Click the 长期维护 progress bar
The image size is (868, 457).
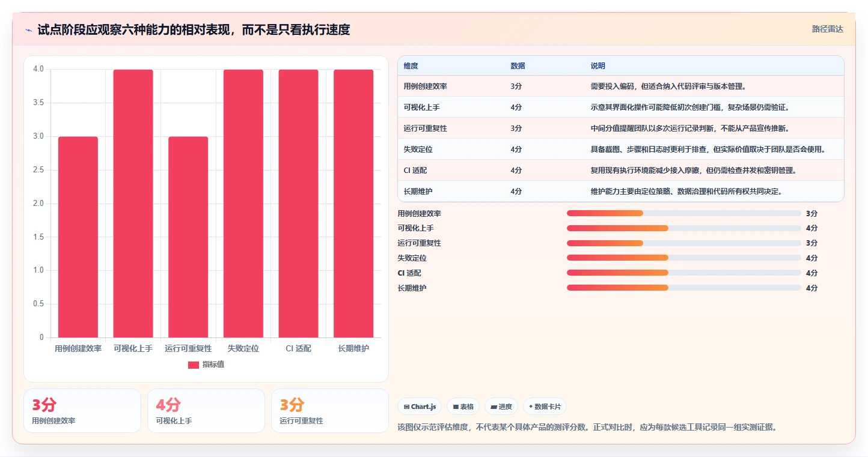(683, 288)
